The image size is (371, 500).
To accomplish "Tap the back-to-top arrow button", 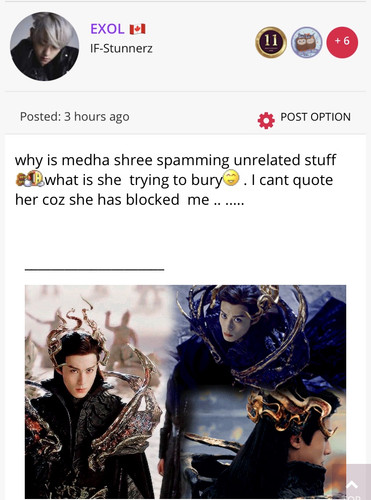I will click(x=352, y=483).
